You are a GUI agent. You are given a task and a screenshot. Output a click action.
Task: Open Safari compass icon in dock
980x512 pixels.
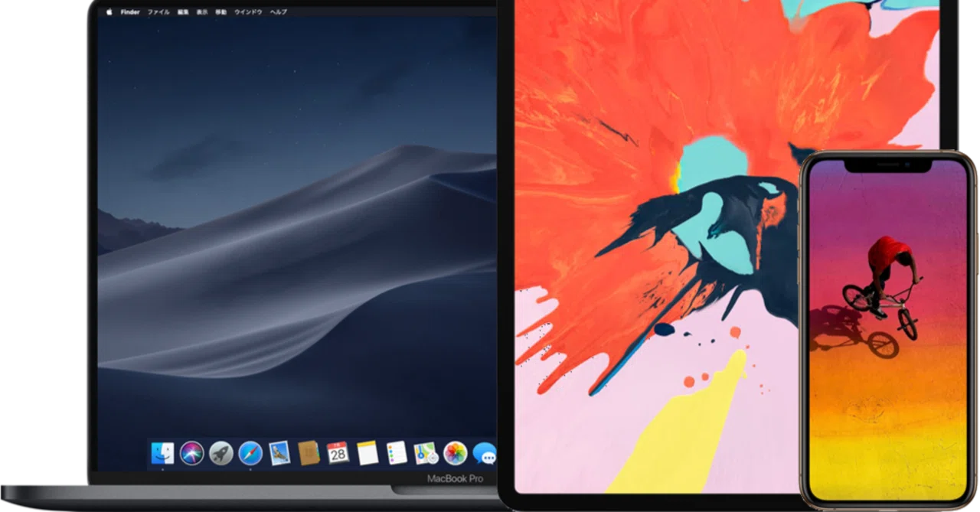point(250,453)
